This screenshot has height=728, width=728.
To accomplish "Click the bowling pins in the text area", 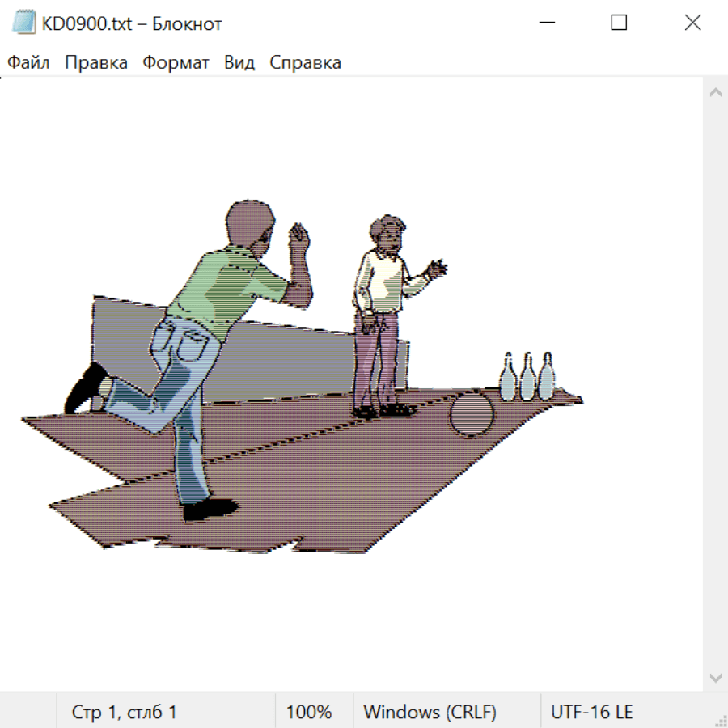I will [x=527, y=377].
